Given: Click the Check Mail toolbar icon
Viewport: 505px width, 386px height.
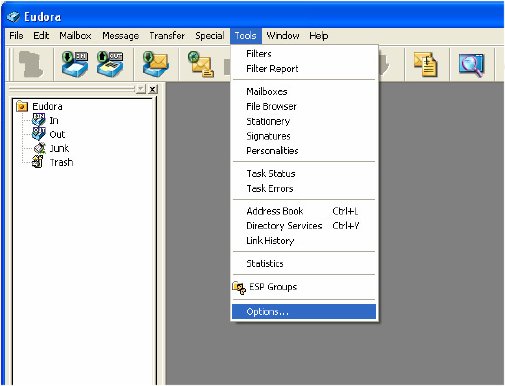Looking at the screenshot, I should coord(156,64).
